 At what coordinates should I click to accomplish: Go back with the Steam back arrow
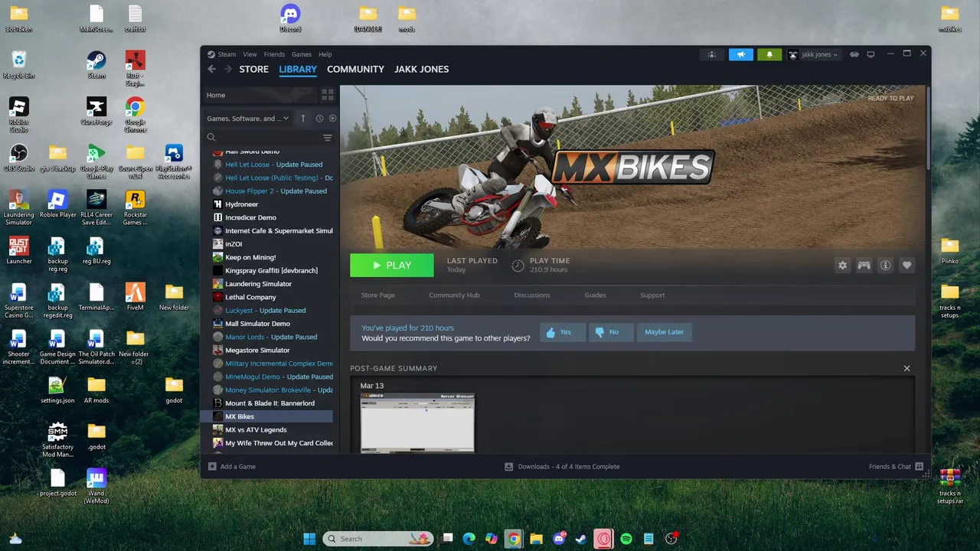tap(212, 69)
